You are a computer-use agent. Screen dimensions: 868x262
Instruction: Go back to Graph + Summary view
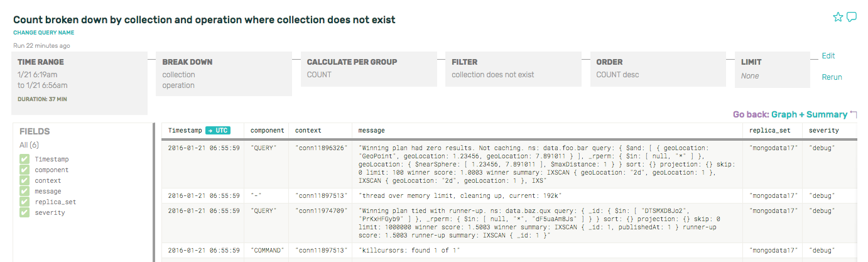(809, 115)
